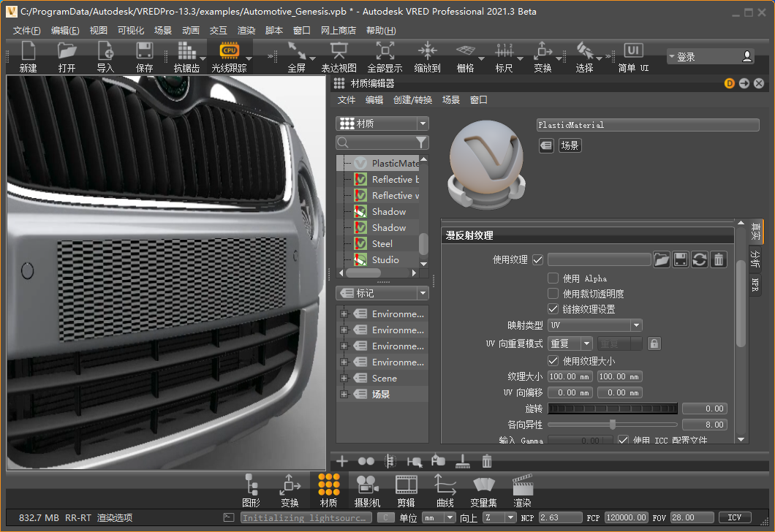The height and width of the screenshot is (532, 775).
Task: Click the load texture folder icon
Action: click(x=661, y=259)
